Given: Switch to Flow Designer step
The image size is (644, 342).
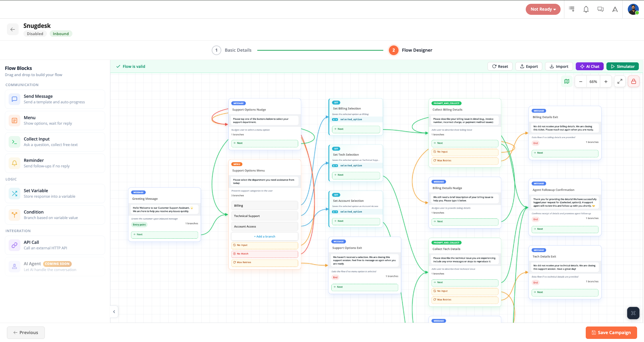Looking at the screenshot, I should pos(411,50).
